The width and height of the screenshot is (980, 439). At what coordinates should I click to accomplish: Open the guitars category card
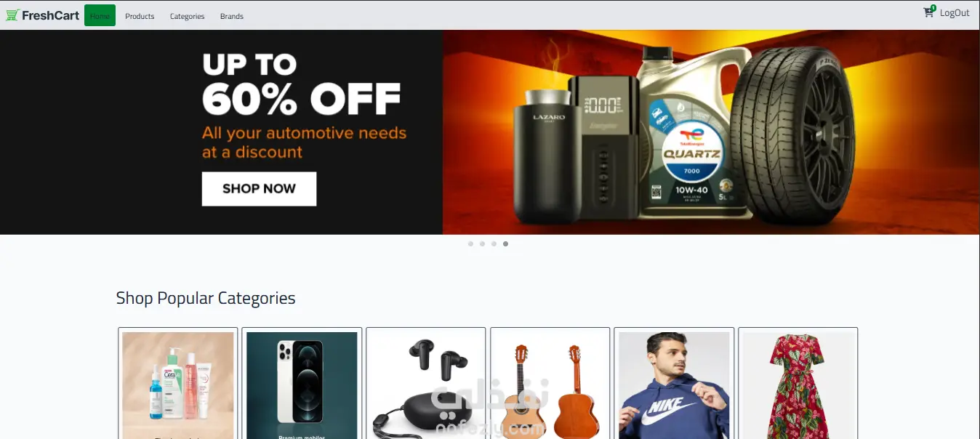(x=550, y=383)
